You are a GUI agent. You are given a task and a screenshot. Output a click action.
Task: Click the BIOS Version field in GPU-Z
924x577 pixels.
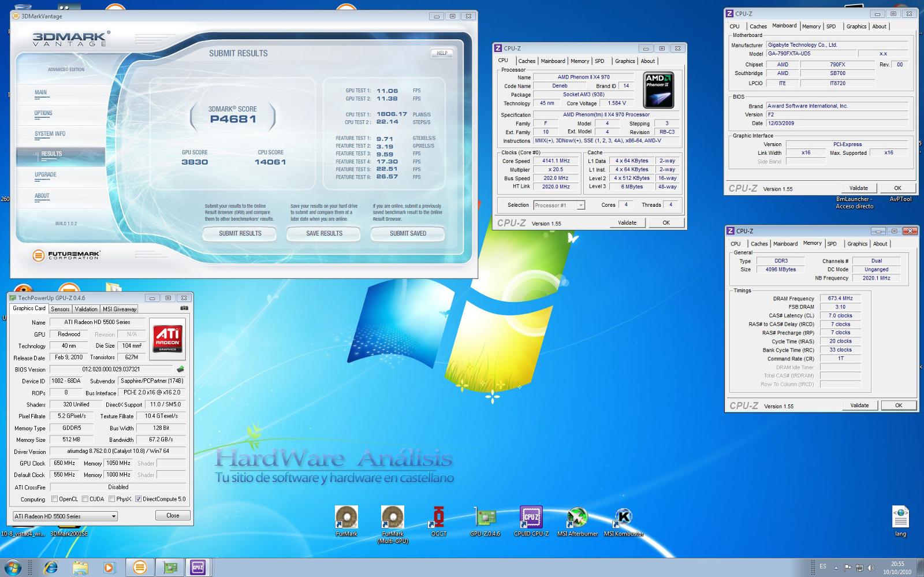(111, 369)
